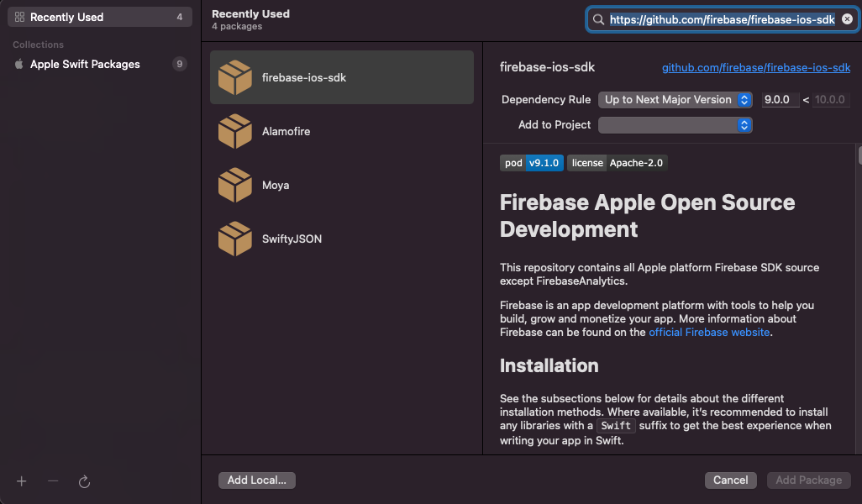Refresh collections with the circular arrow icon
This screenshot has width=862, height=504.
click(84, 481)
